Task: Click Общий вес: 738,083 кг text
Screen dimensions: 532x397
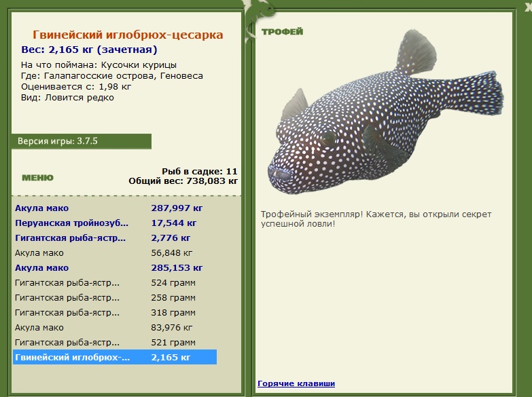Action: (x=183, y=181)
